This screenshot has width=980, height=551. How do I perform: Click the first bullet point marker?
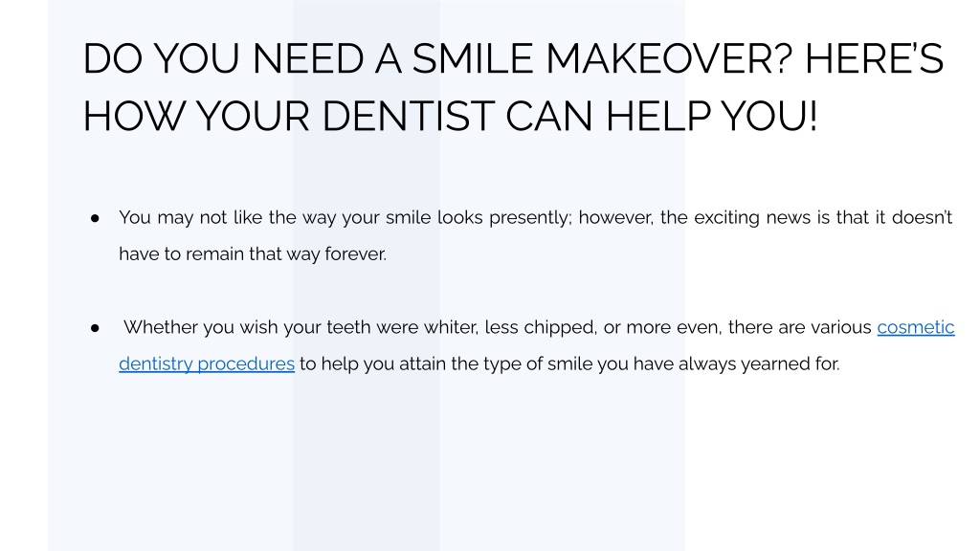click(95, 218)
